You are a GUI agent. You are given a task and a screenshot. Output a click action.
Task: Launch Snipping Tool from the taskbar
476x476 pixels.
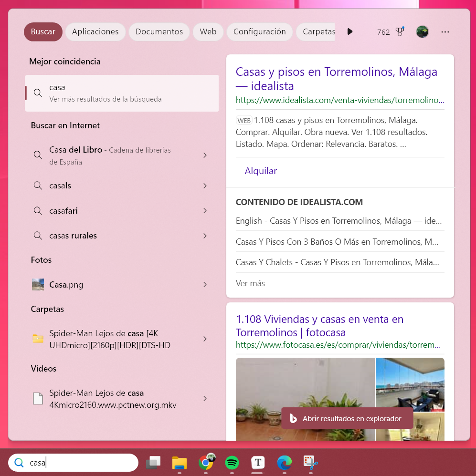310,462
